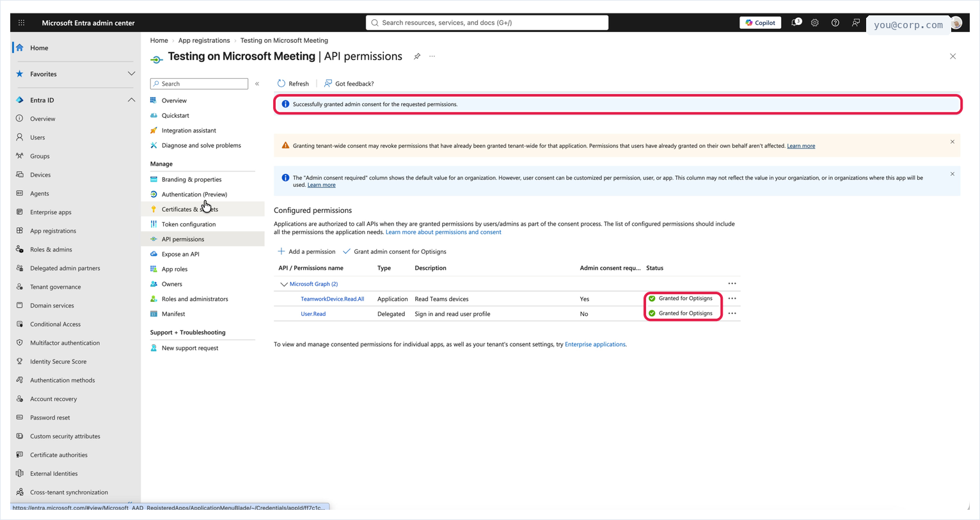980x520 pixels.
Task: Click the Devices icon in Entra ID menu
Action: coord(20,174)
